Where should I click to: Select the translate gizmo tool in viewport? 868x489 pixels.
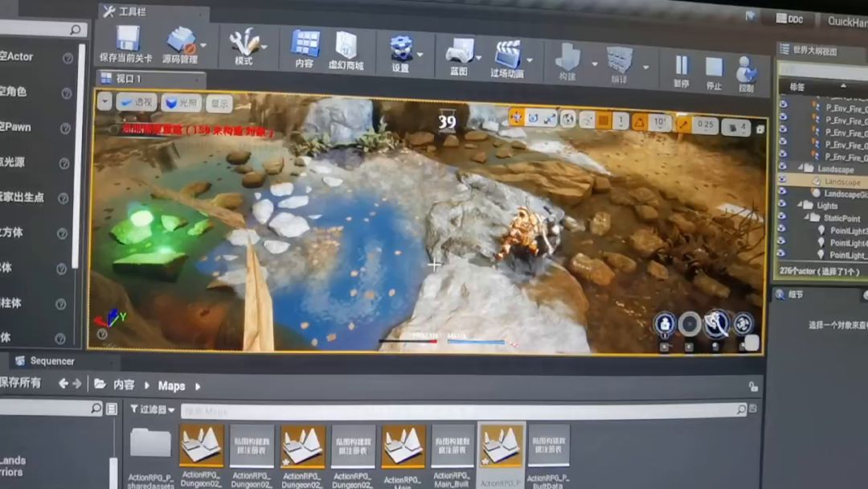516,117
